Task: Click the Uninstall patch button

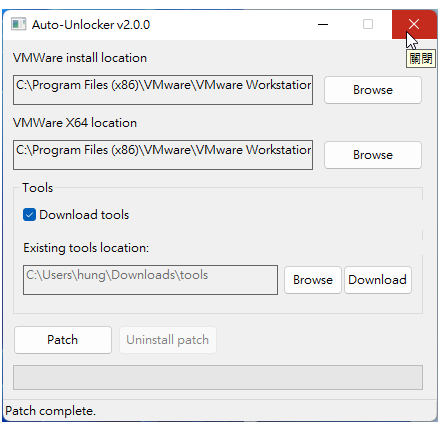Action: tap(168, 340)
